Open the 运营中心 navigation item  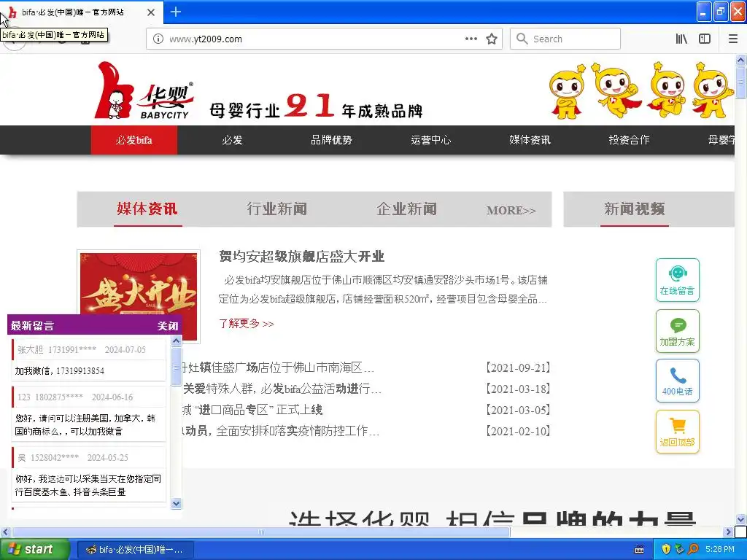click(x=430, y=140)
